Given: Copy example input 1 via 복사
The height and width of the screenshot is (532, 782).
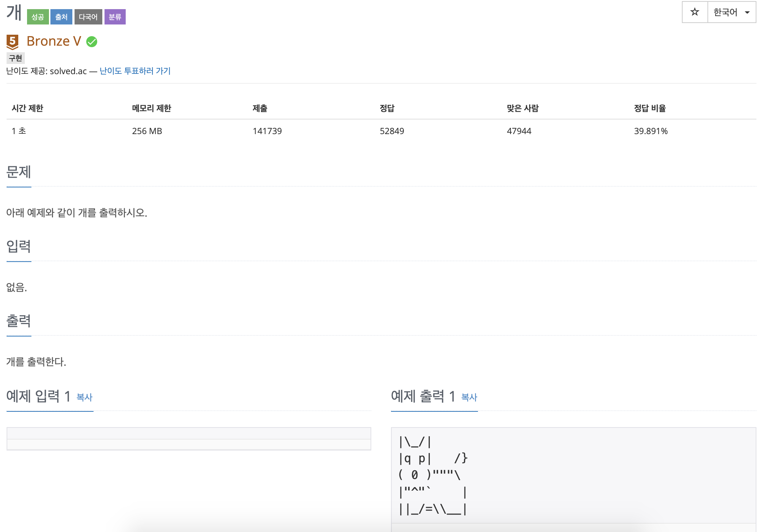Looking at the screenshot, I should click(84, 397).
